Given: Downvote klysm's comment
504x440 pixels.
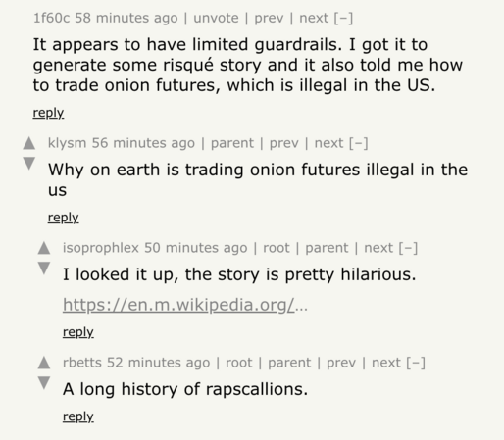Looking at the screenshot, I should 29,164.
